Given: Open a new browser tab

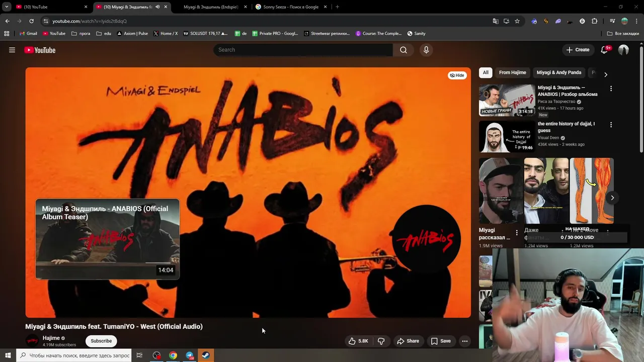Looking at the screenshot, I should 337,7.
